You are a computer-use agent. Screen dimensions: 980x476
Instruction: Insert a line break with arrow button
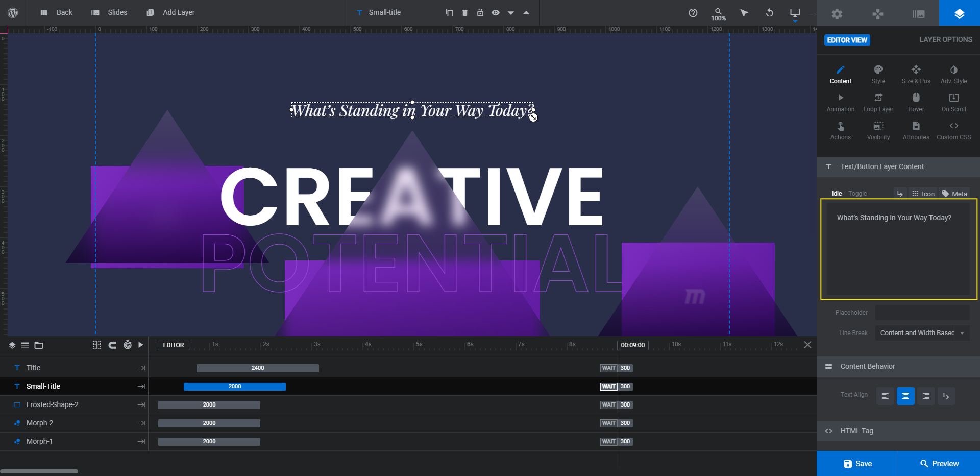coord(900,194)
